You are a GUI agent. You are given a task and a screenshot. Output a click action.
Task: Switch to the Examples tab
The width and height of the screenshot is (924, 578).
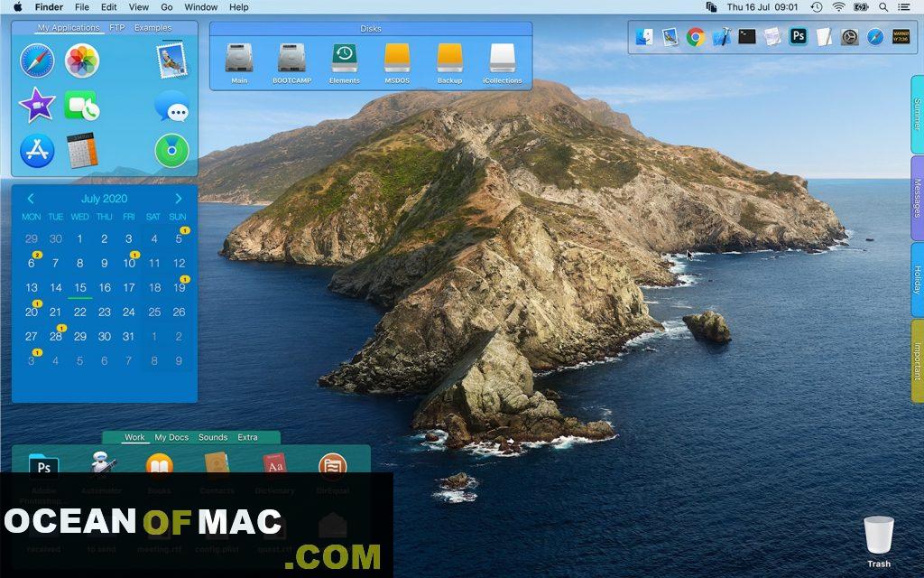click(x=152, y=28)
